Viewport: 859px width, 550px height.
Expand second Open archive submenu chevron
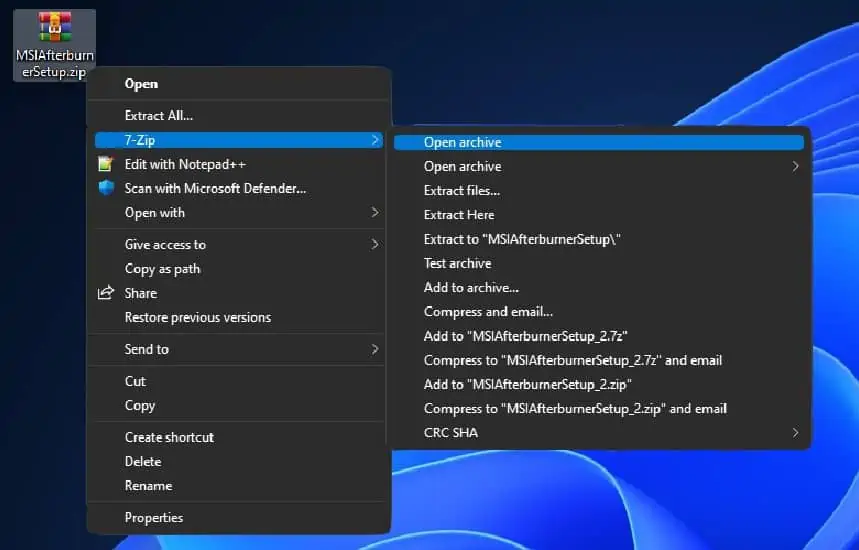795,167
